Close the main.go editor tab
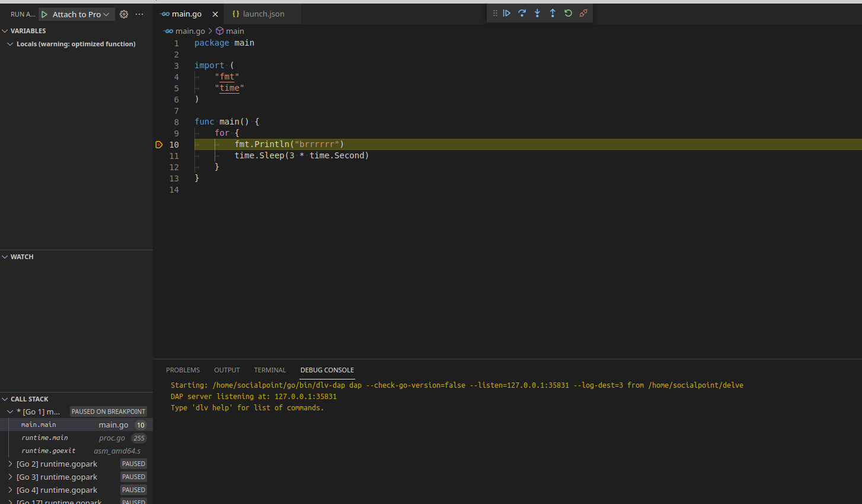 [x=215, y=14]
